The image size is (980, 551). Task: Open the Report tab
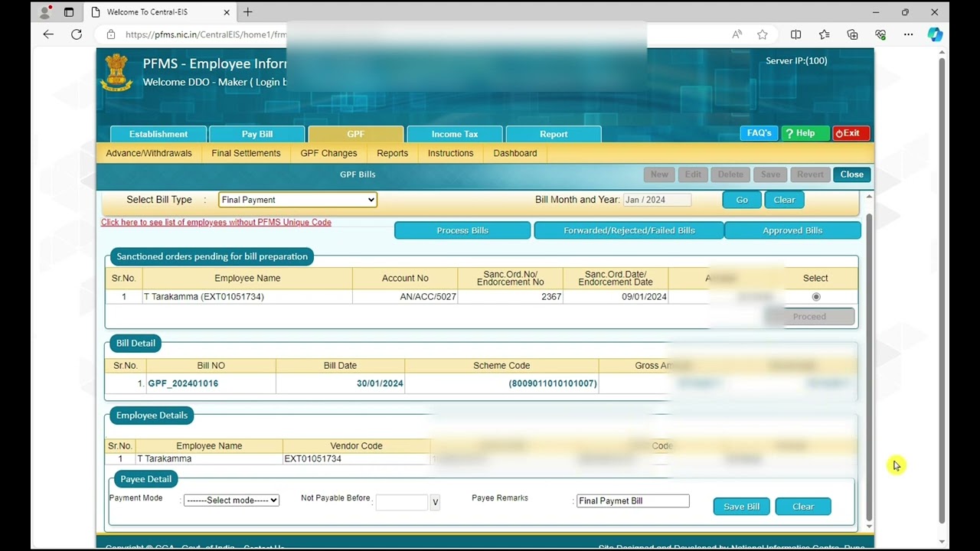(x=554, y=134)
